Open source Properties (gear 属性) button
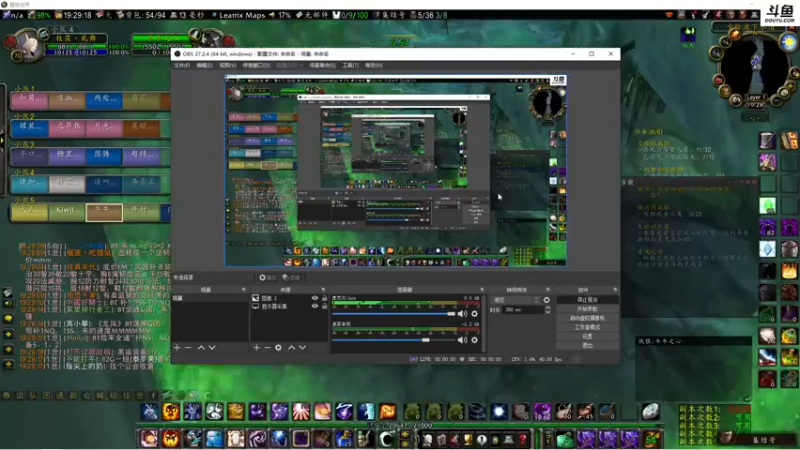The image size is (800, 450). [x=267, y=278]
